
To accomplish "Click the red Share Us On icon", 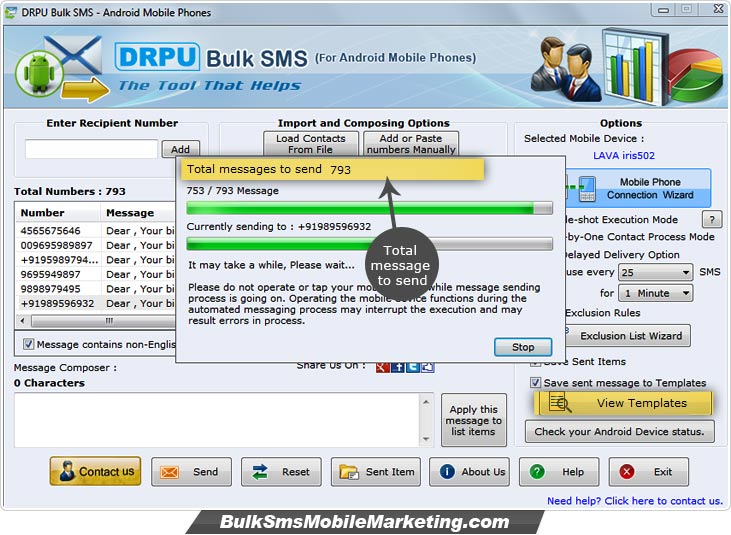I will click(383, 367).
